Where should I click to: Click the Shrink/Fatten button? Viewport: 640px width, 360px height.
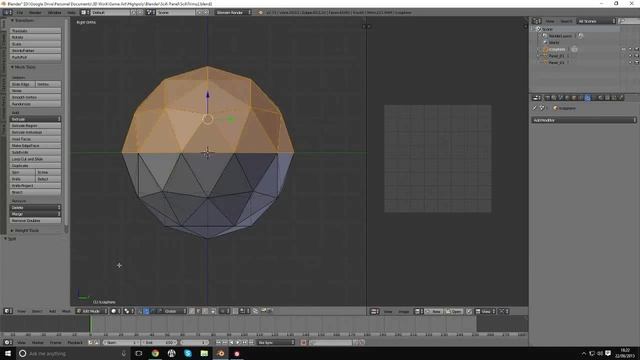(36, 51)
